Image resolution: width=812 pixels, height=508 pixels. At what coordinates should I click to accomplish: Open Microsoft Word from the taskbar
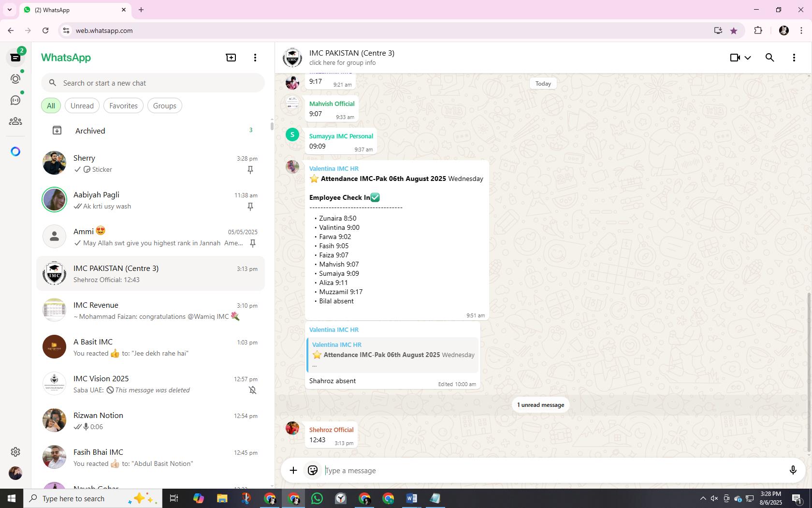click(412, 498)
